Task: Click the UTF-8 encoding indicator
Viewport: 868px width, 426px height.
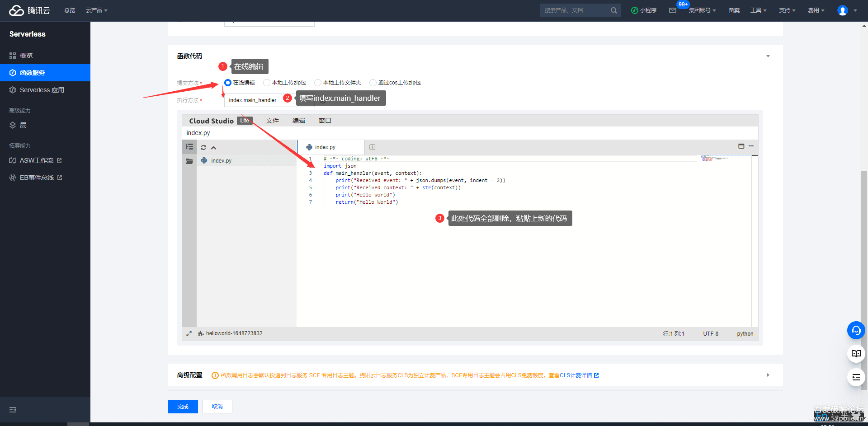Action: [x=711, y=334]
